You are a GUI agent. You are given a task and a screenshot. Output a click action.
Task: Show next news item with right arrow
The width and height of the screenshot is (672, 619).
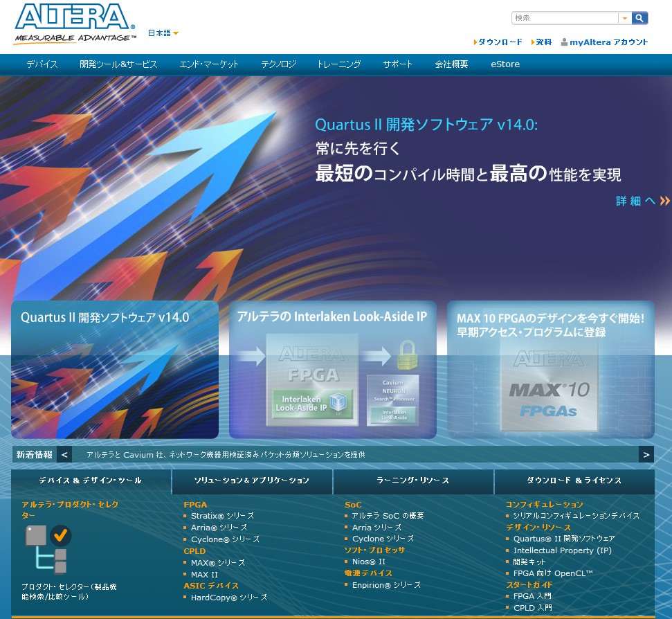(x=646, y=455)
